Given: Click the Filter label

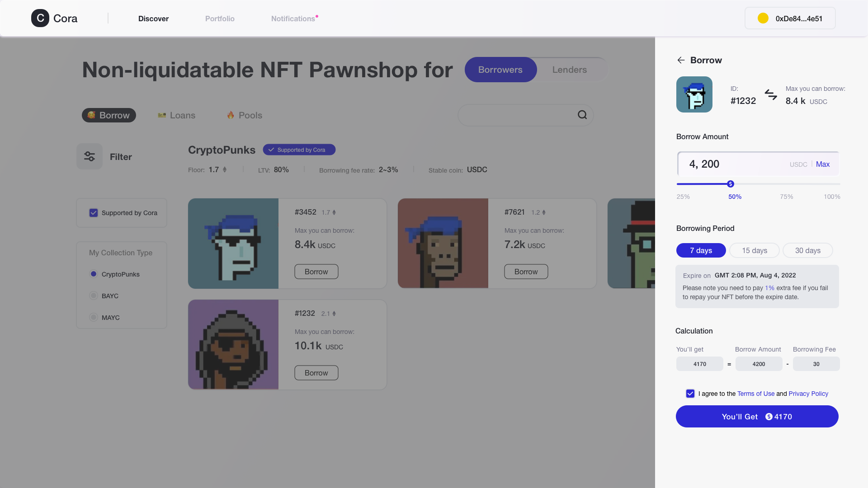Looking at the screenshot, I should (121, 157).
